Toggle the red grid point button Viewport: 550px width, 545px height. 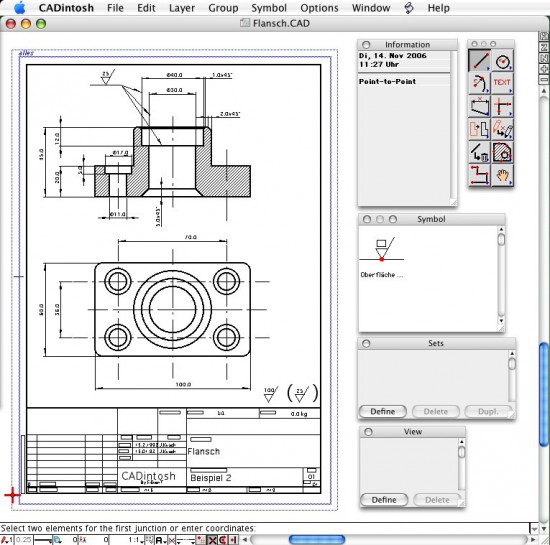pos(201,540)
